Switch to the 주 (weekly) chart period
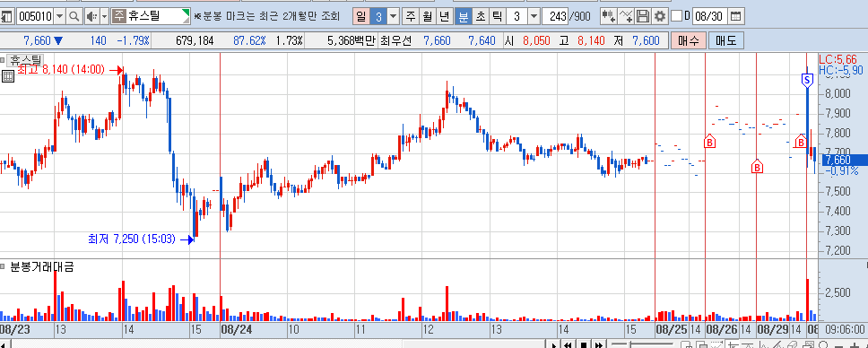This screenshot has width=868, height=348. (x=410, y=16)
